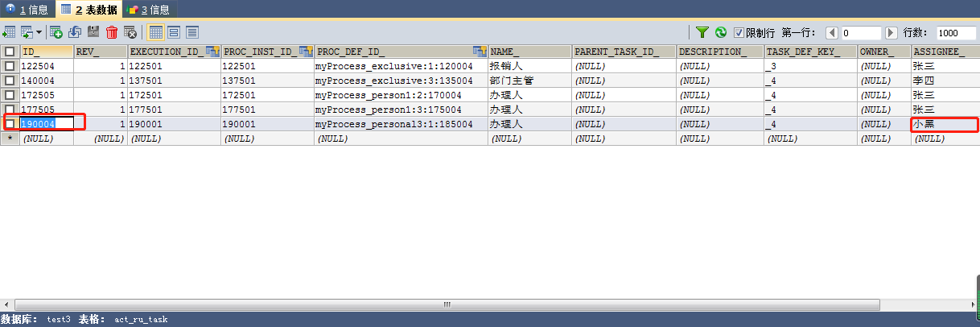This screenshot has height=327, width=980.
Task: Select the cell myProcess_person1:2:170004
Action: 401,95
